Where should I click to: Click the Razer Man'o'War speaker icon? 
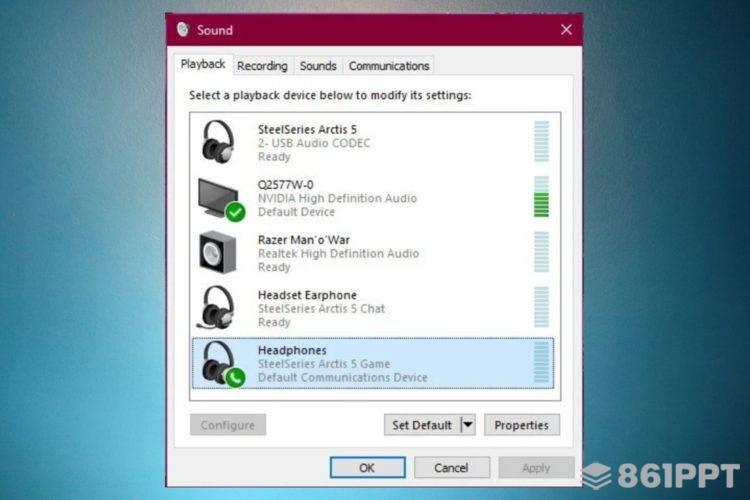[218, 252]
